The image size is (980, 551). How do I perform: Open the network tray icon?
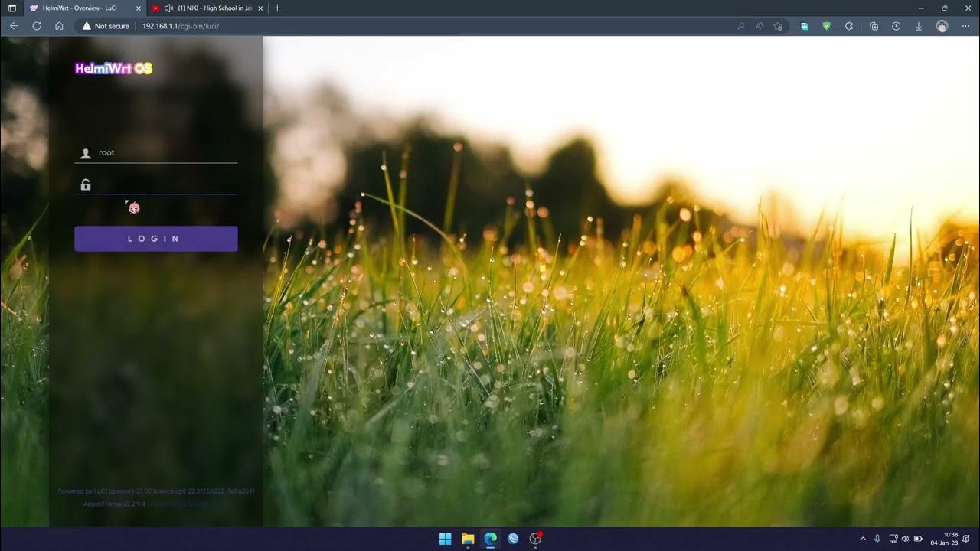[x=893, y=539]
